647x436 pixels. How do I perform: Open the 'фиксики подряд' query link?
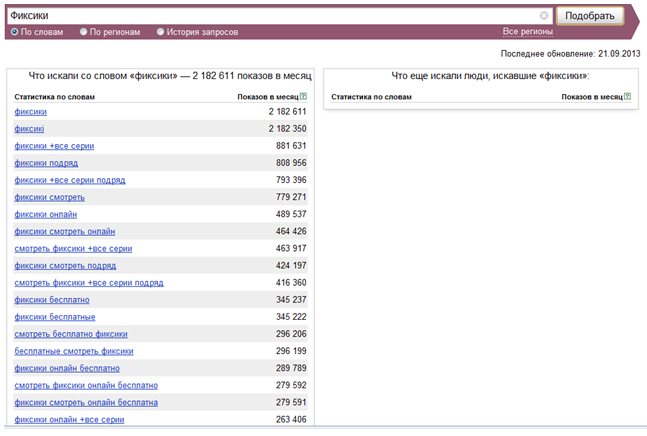tap(46, 163)
